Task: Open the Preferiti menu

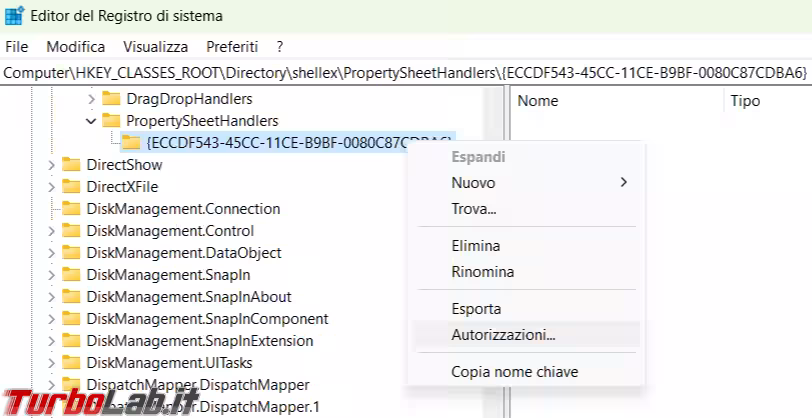Action: (x=232, y=47)
